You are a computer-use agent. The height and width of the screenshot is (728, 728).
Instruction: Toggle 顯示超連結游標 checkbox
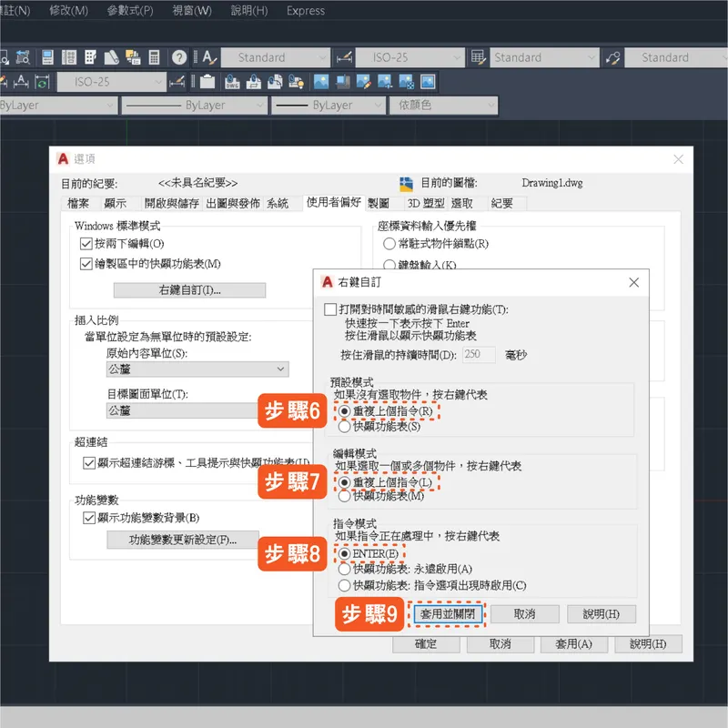tap(89, 463)
